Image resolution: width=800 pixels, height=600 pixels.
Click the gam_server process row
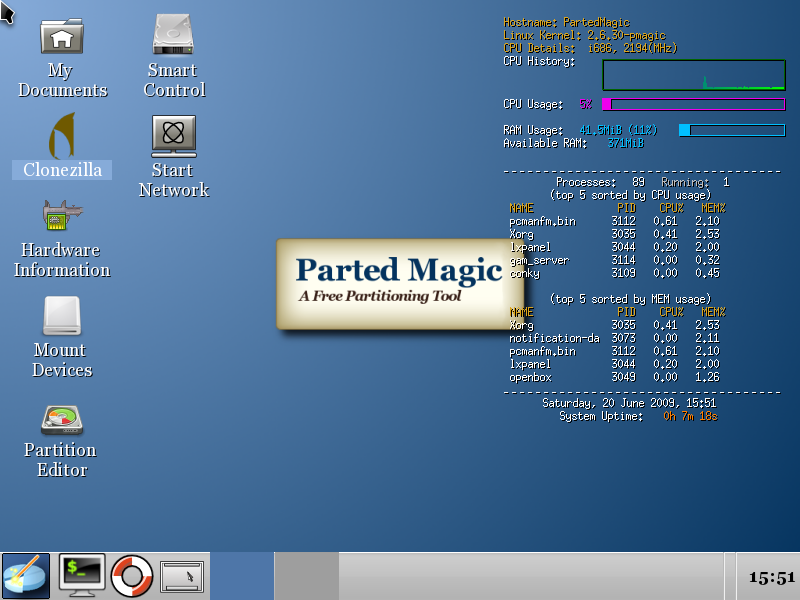click(x=614, y=260)
